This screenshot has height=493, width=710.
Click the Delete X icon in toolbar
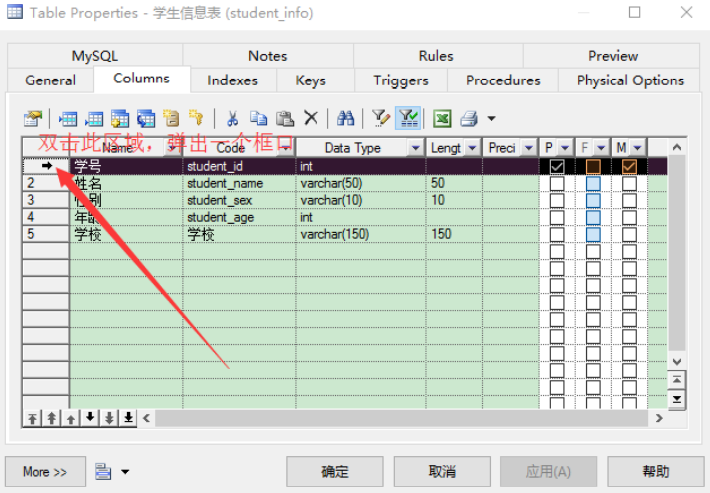(x=310, y=118)
